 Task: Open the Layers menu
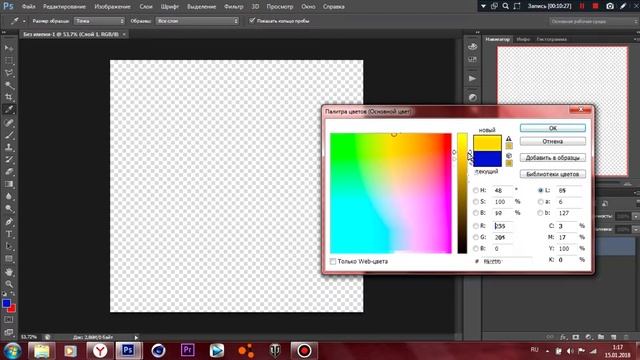146,7
